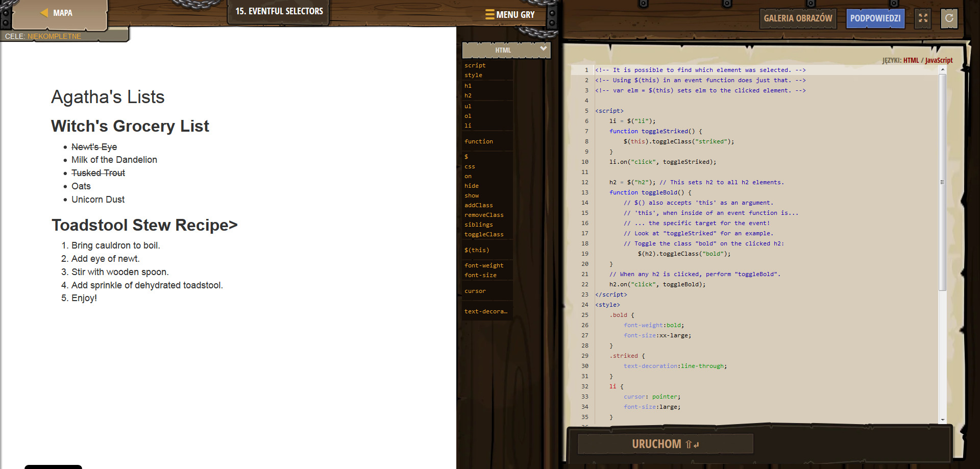
Task: Click line 33 cursor: pointer rule
Action: click(652, 397)
